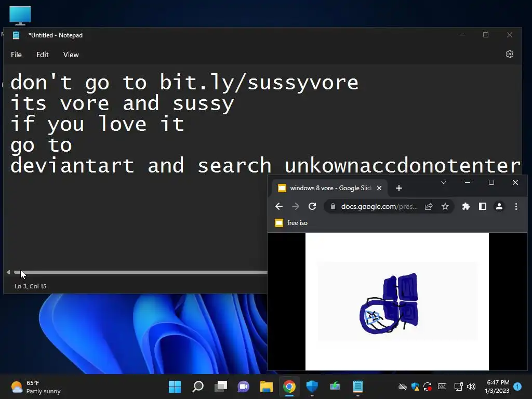Click the Notepad horizontal scrollbar track
This screenshot has width=532, height=399.
click(x=140, y=272)
